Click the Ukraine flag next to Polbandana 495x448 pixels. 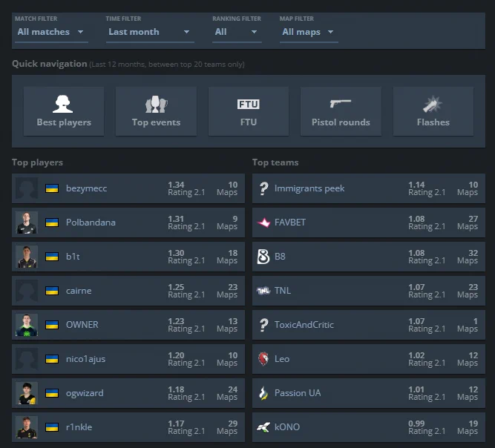(x=52, y=223)
